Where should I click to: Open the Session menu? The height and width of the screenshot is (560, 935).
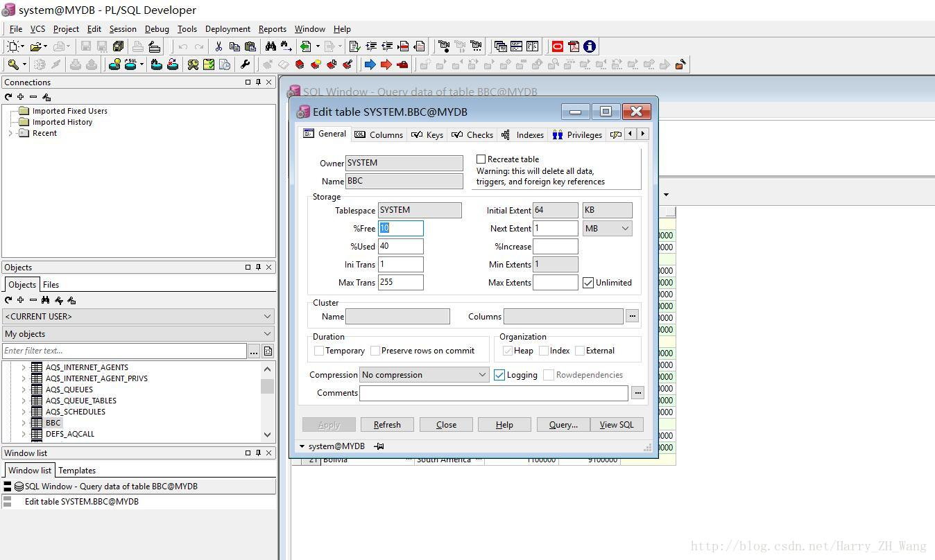point(123,29)
